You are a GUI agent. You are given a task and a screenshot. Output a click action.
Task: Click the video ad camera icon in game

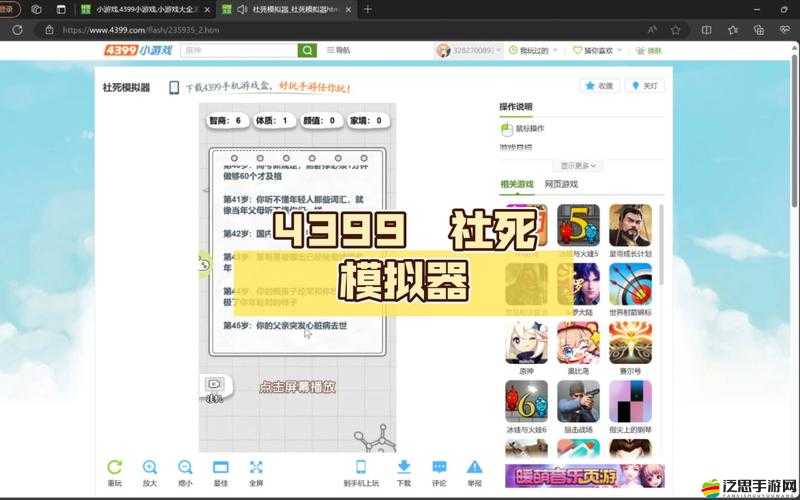(214, 384)
